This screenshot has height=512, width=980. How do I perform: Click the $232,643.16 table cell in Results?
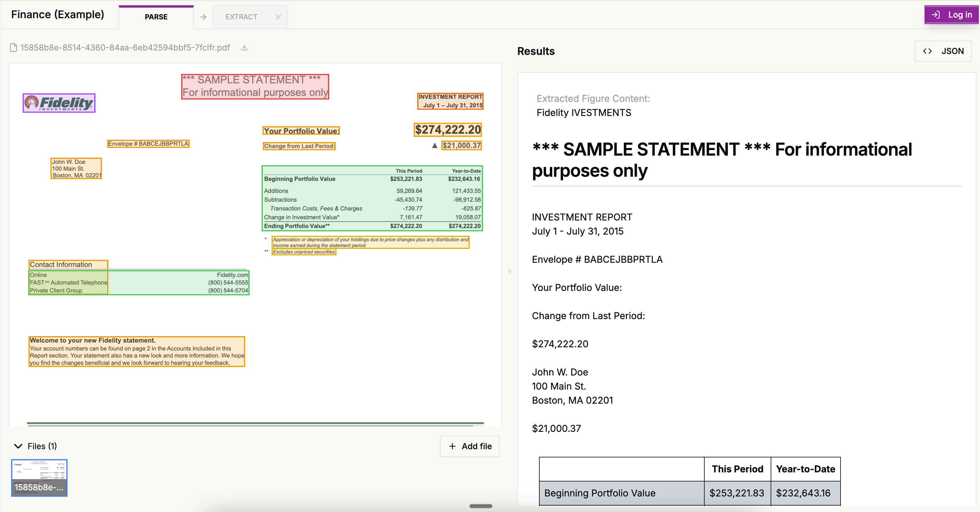[805, 493]
